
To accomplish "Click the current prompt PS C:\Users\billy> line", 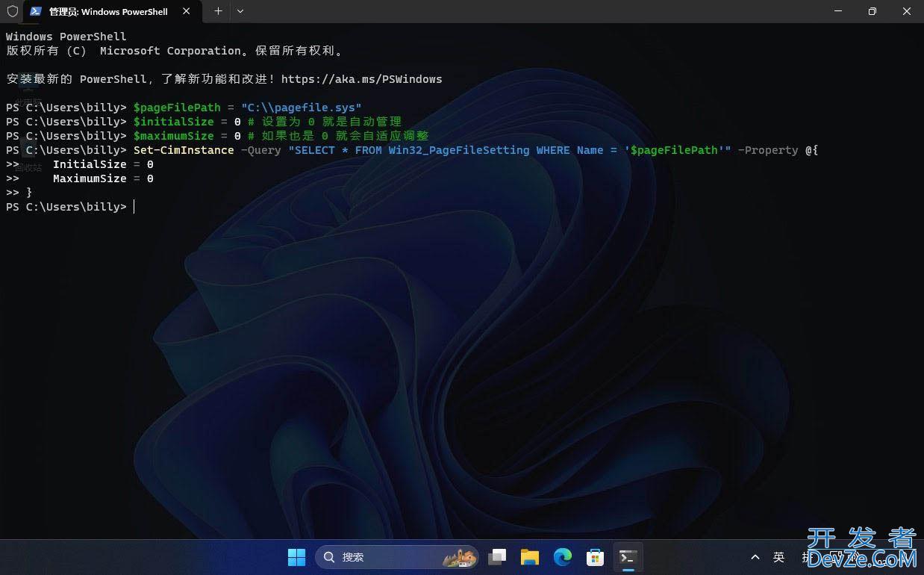I will [66, 207].
